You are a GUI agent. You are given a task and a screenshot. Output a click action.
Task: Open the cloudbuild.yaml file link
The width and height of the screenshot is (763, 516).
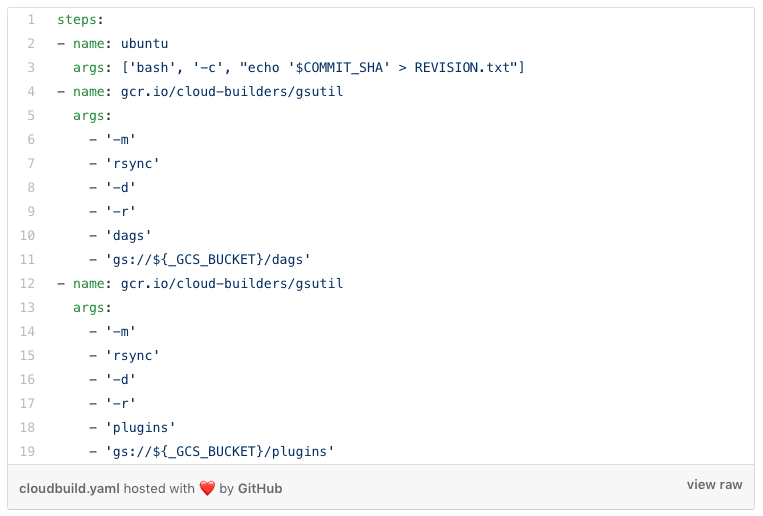coord(67,489)
